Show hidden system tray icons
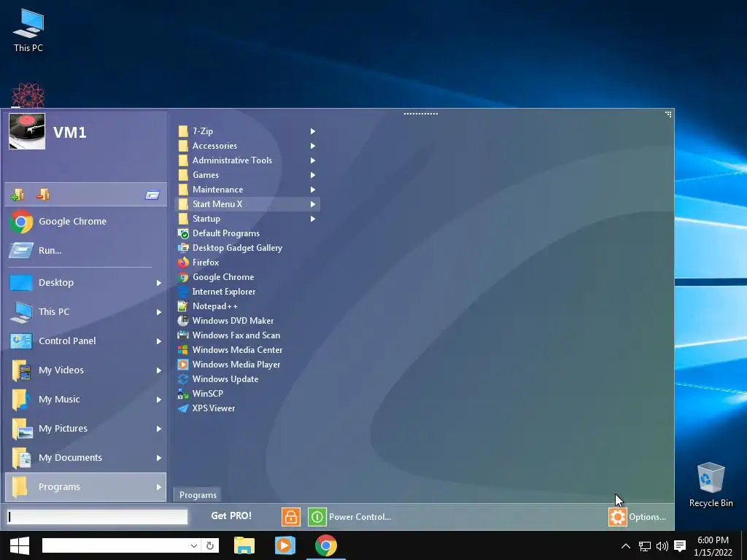The image size is (747, 560). coord(626,546)
